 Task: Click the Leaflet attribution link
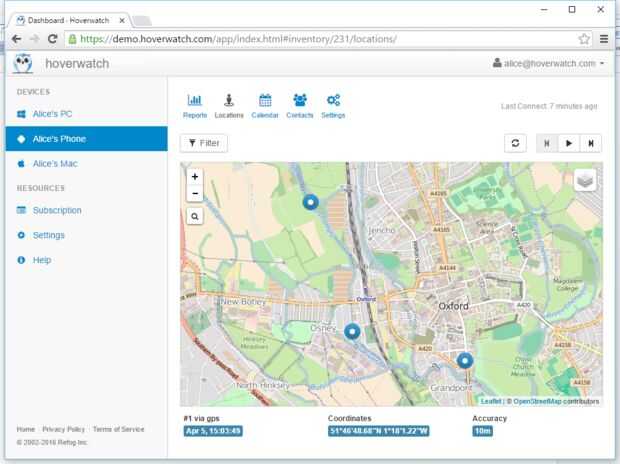coord(491,402)
